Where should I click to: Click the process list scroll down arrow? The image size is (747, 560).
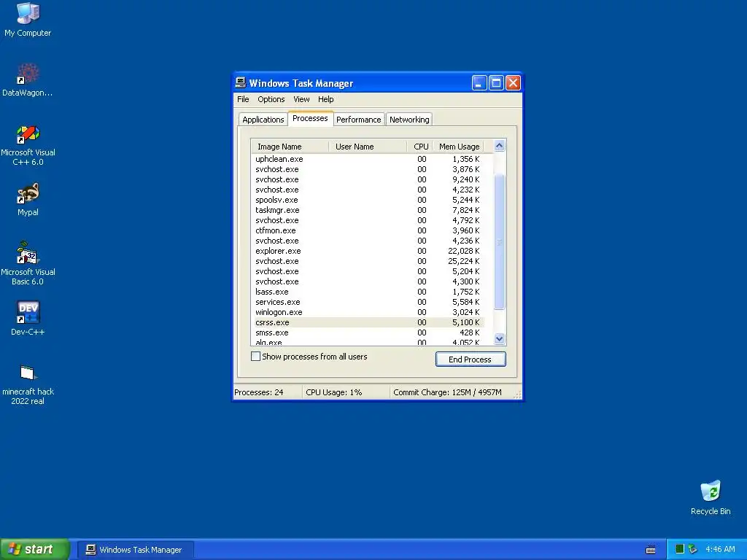[x=499, y=338]
